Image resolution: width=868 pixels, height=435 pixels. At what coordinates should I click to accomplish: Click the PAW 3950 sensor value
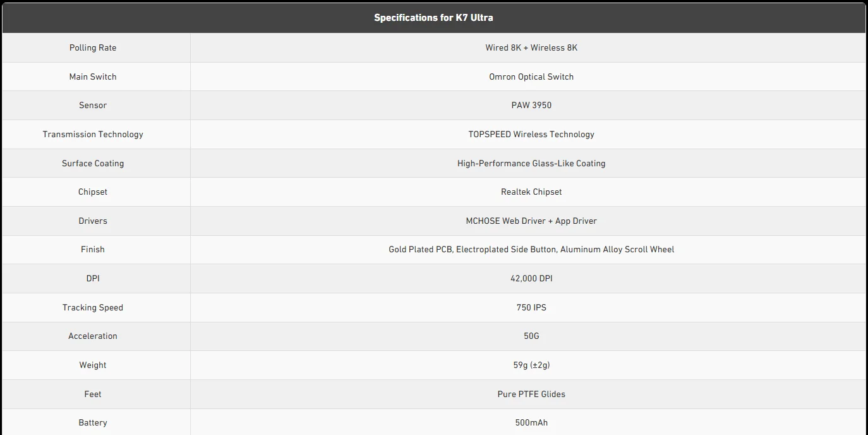click(531, 106)
